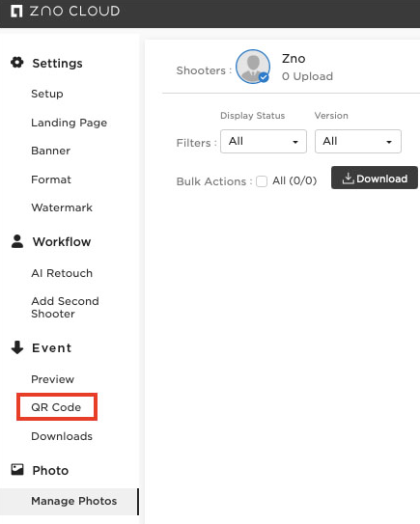The image size is (420, 524).
Task: Select the Zno shooter avatar
Action: (253, 67)
